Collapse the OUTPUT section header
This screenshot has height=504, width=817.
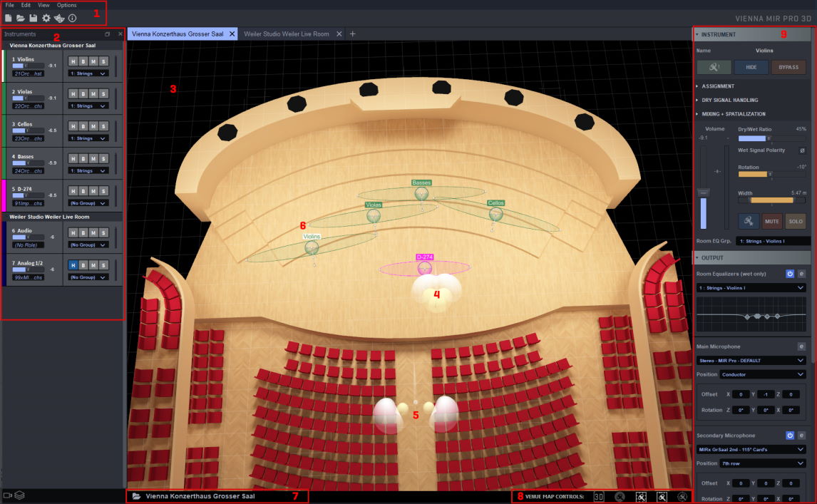pos(752,258)
